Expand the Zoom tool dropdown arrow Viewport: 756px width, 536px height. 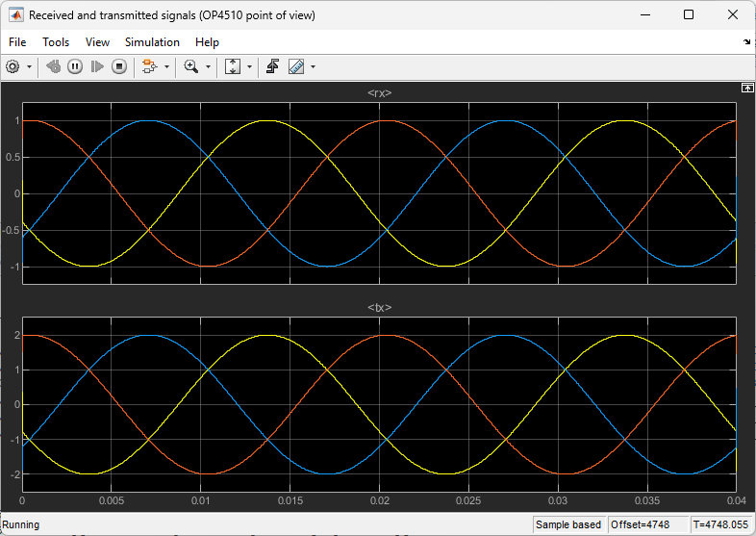click(208, 66)
